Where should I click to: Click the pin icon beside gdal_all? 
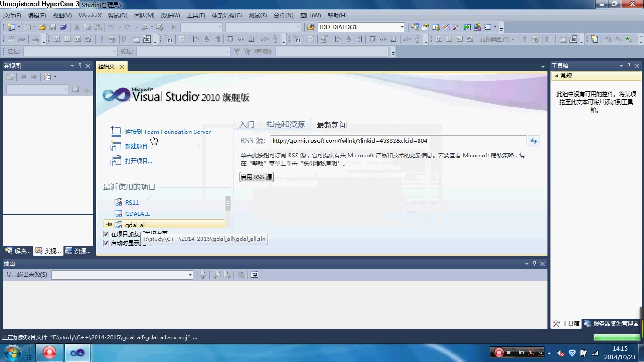109,225
